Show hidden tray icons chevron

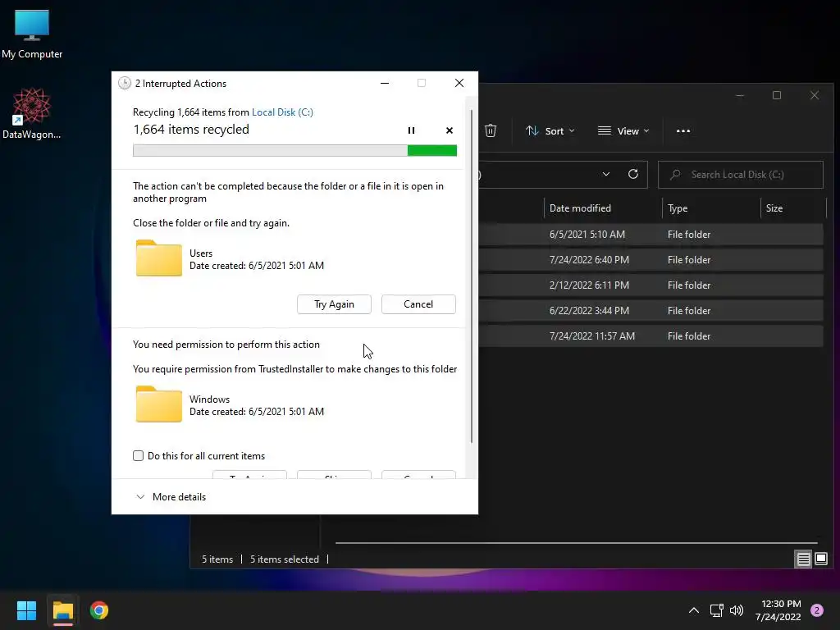click(x=693, y=610)
